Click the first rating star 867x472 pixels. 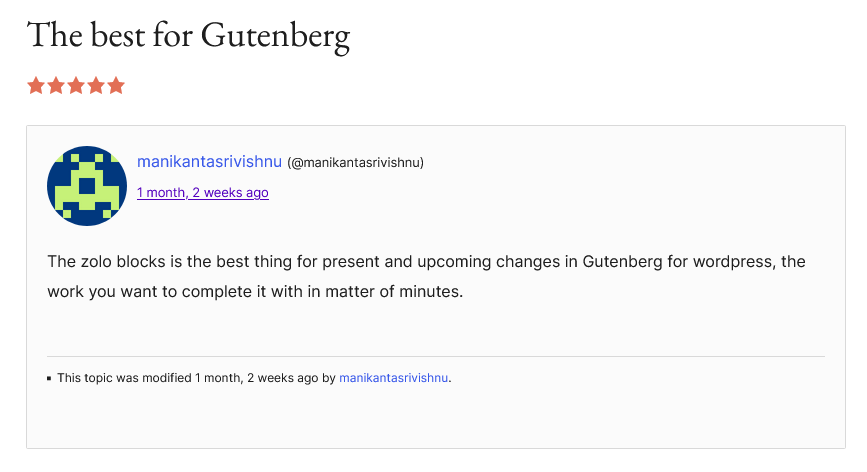tap(36, 86)
